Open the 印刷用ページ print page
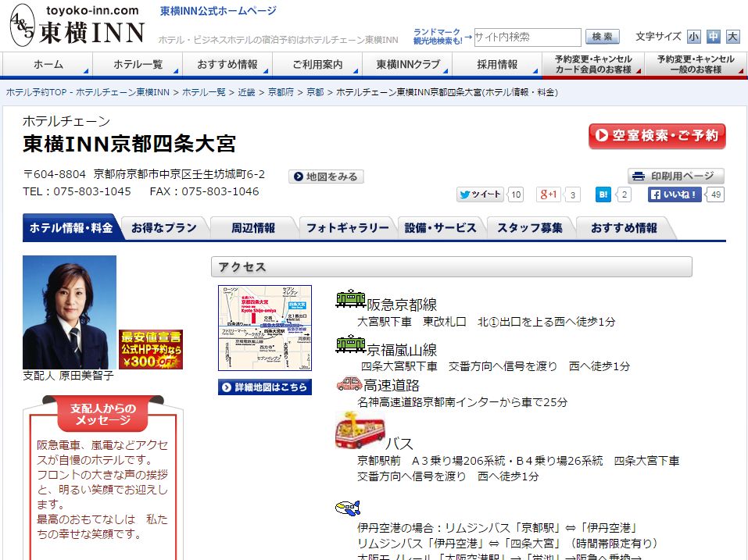This screenshot has width=748, height=560. point(676,176)
